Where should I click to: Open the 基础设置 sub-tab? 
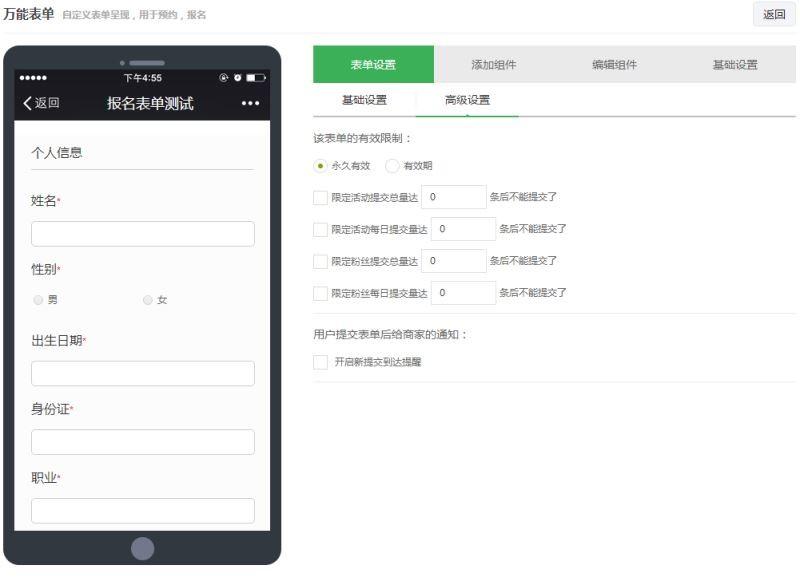(x=364, y=99)
